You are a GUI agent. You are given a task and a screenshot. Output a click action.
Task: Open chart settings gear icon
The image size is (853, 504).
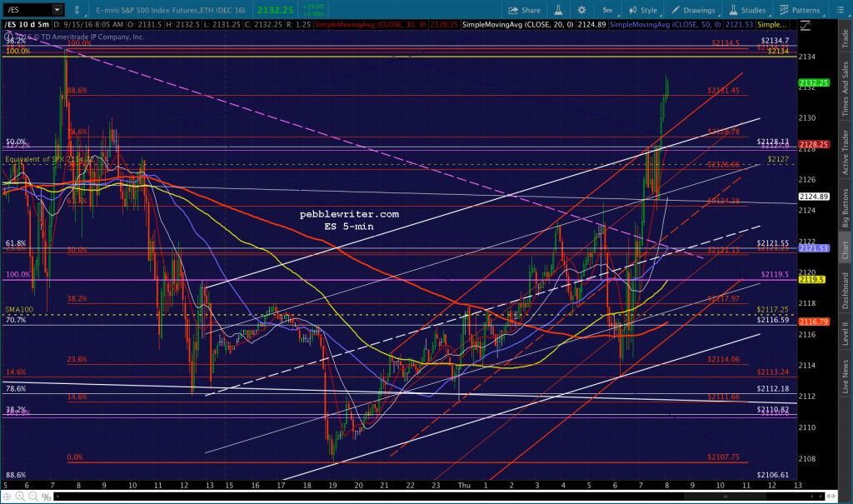(x=581, y=10)
